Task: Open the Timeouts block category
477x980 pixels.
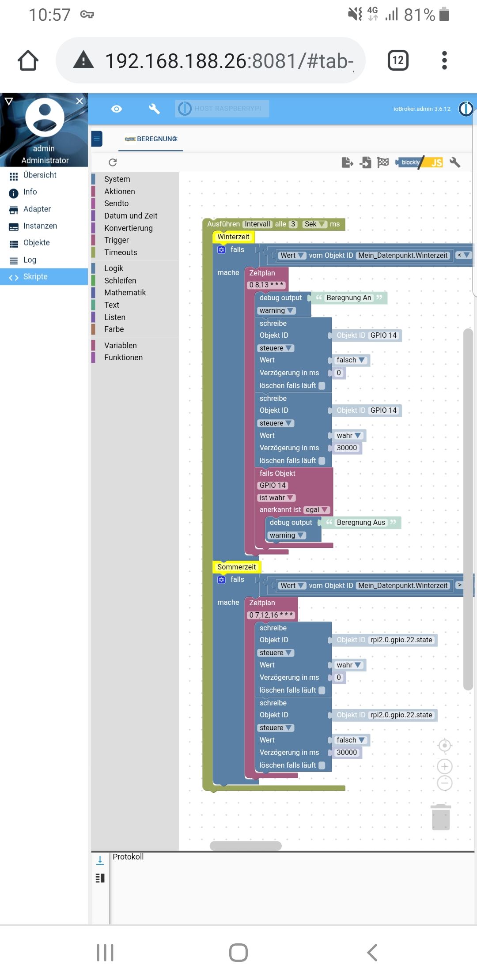Action: (121, 253)
